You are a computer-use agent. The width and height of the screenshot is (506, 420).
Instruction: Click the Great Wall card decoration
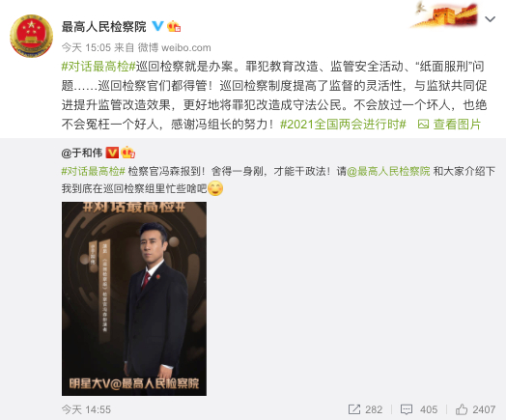click(x=445, y=14)
